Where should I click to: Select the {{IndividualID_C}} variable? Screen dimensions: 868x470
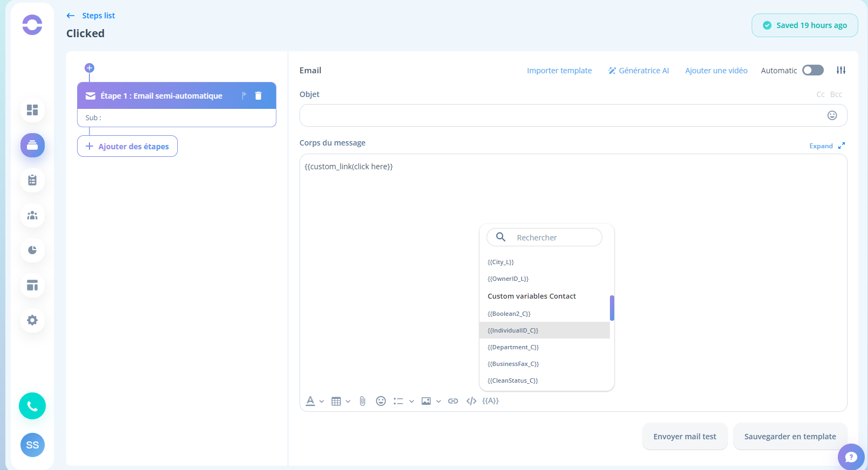pyautogui.click(x=545, y=330)
